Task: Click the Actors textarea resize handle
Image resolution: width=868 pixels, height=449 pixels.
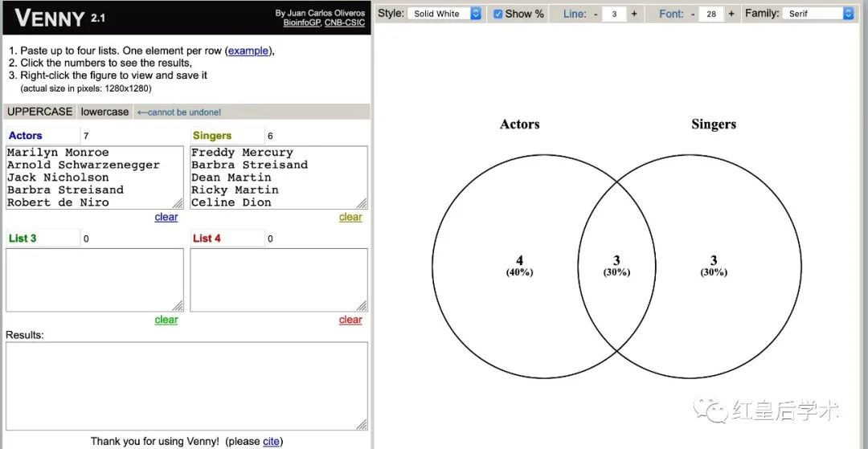Action: coord(178,203)
